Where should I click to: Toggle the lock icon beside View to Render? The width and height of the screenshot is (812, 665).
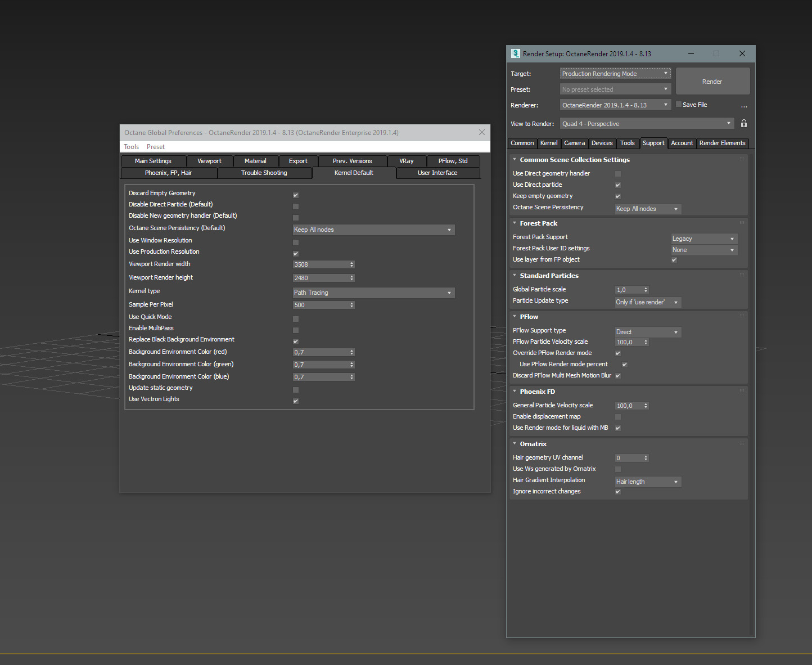click(744, 124)
